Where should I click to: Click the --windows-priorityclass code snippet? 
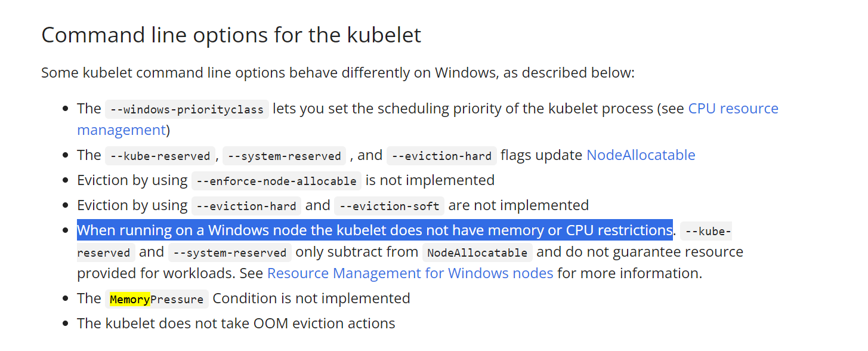click(187, 109)
